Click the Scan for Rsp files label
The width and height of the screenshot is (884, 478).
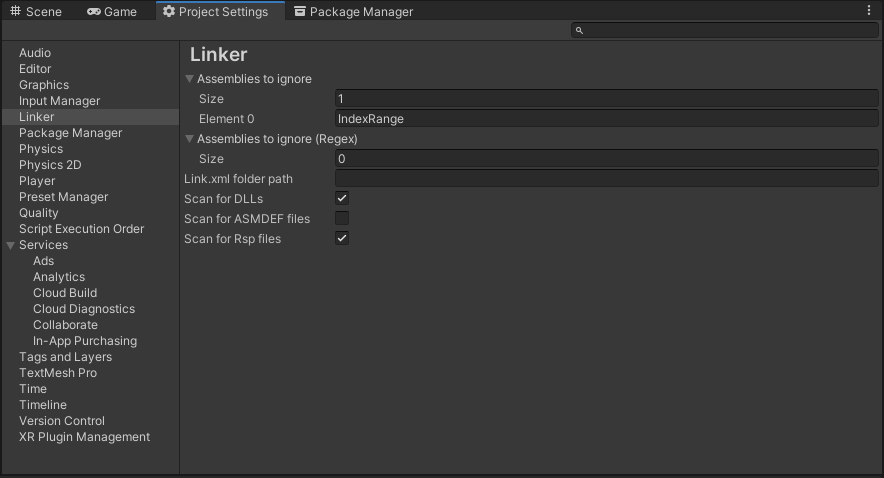coord(232,238)
